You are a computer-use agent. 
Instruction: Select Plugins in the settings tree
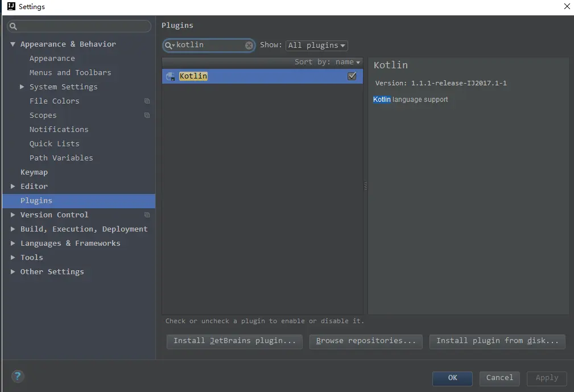tap(79, 201)
